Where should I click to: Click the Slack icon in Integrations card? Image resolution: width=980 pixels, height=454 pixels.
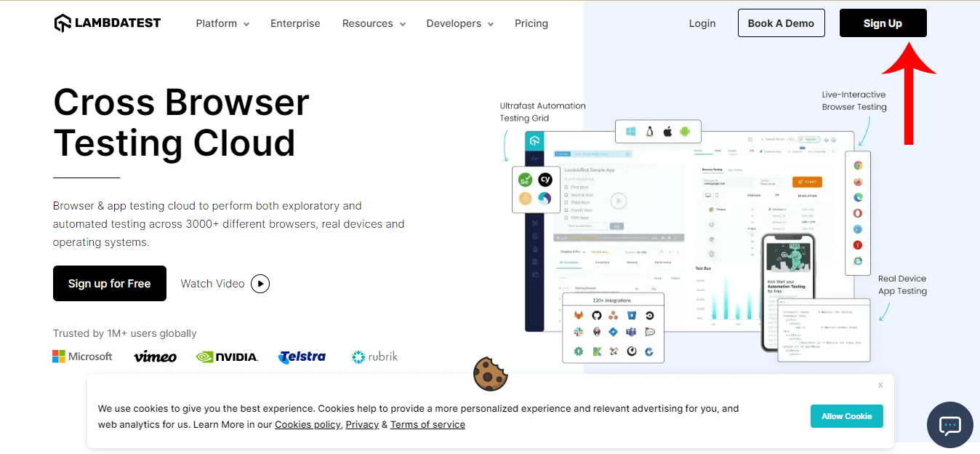[x=579, y=332]
